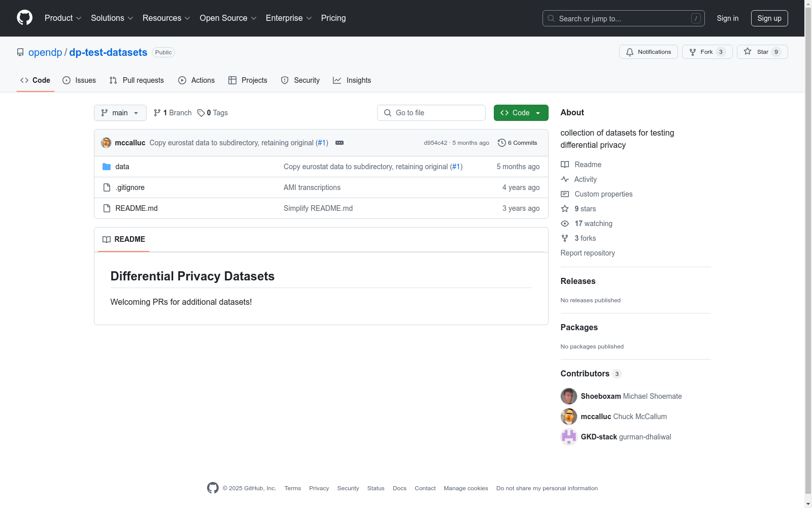The image size is (812, 508).
Task: Click the Activity pulse icon in About
Action: (x=565, y=179)
